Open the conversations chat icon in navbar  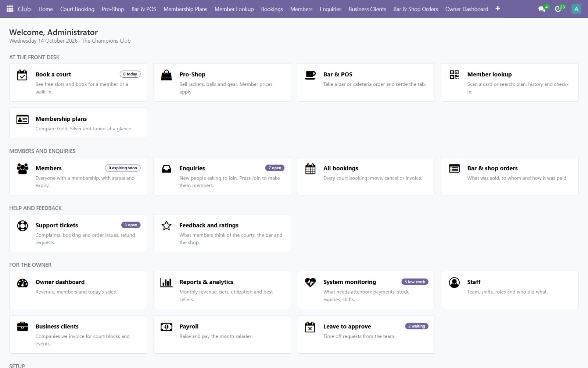[x=542, y=9]
